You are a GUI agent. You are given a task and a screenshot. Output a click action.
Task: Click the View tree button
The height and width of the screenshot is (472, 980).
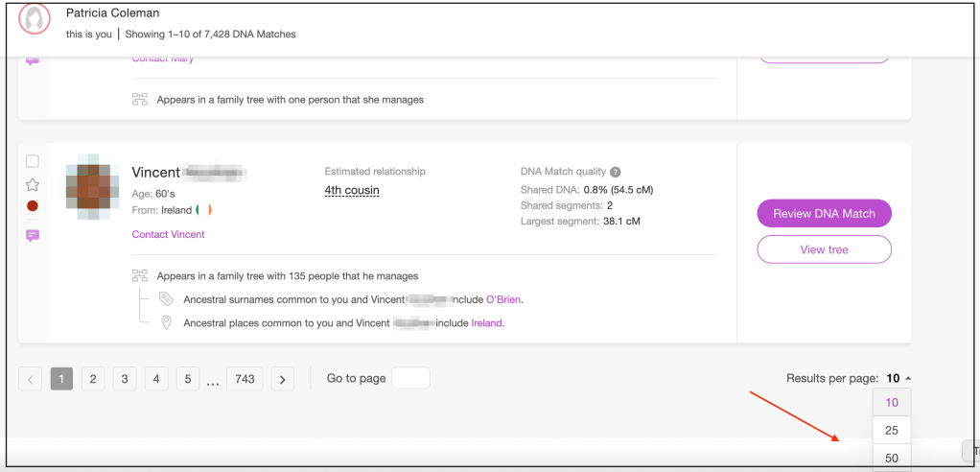(x=824, y=249)
